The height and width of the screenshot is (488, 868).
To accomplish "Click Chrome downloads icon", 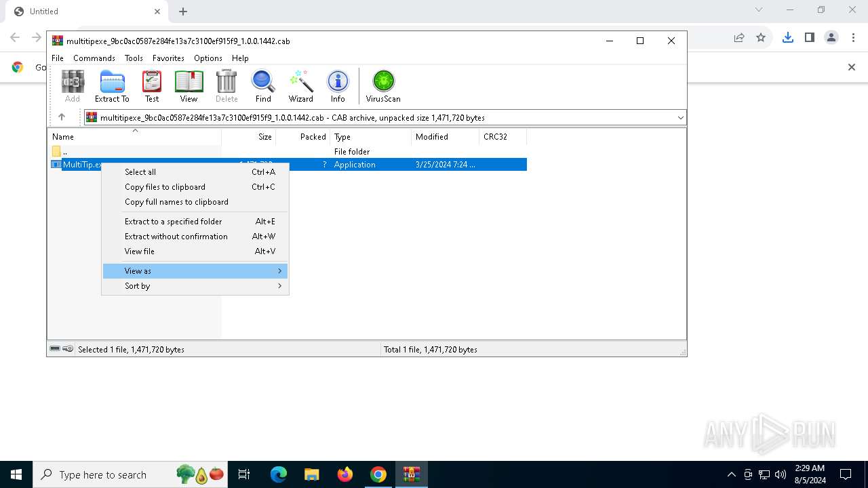I will (x=788, y=38).
